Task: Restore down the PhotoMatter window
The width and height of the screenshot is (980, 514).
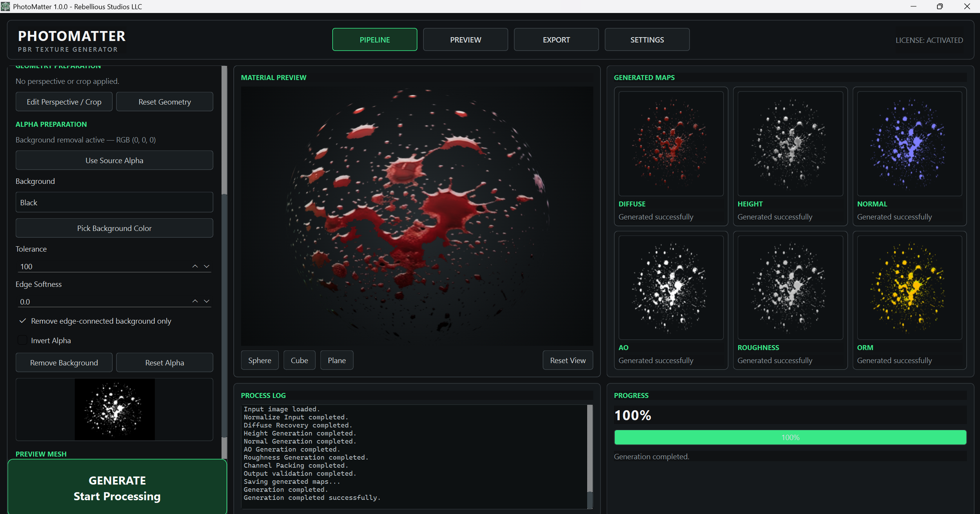Action: pos(940,6)
